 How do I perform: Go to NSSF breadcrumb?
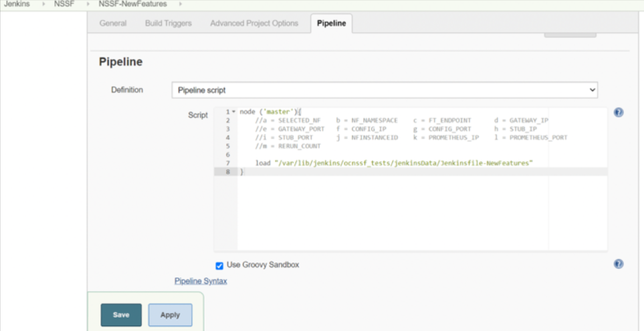(64, 4)
